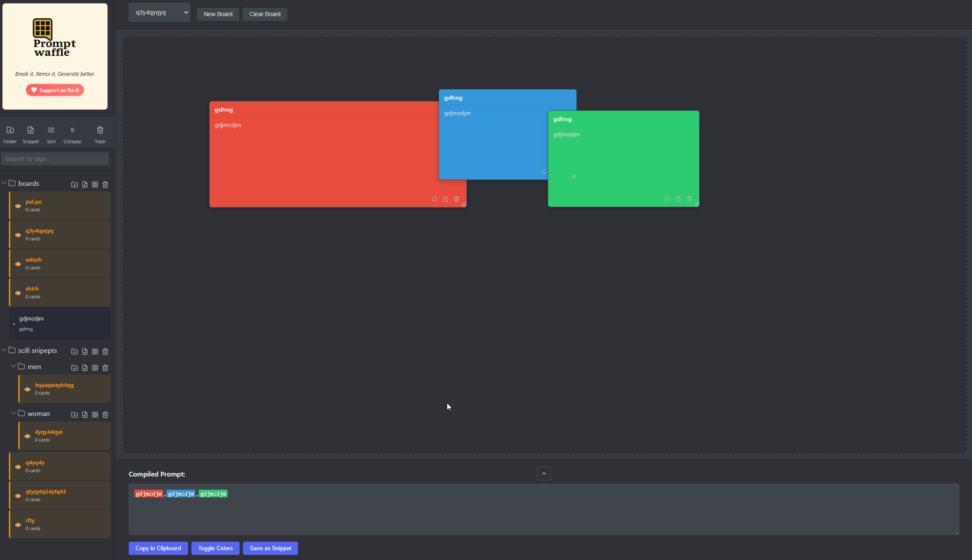Open the rfty board

[x=60, y=524]
